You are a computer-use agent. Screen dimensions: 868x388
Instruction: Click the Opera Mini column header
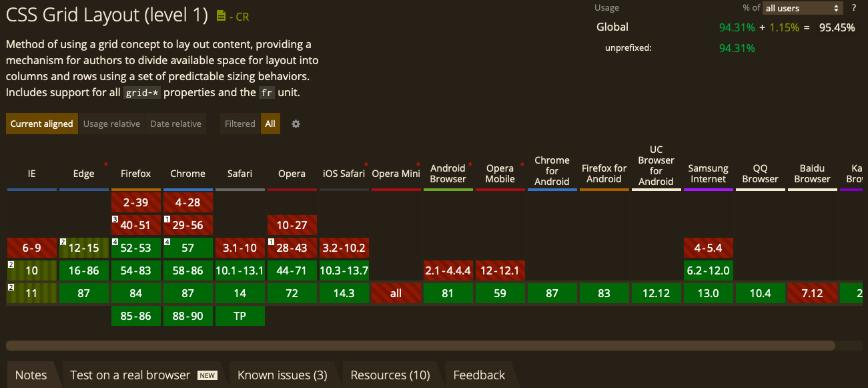(x=396, y=174)
